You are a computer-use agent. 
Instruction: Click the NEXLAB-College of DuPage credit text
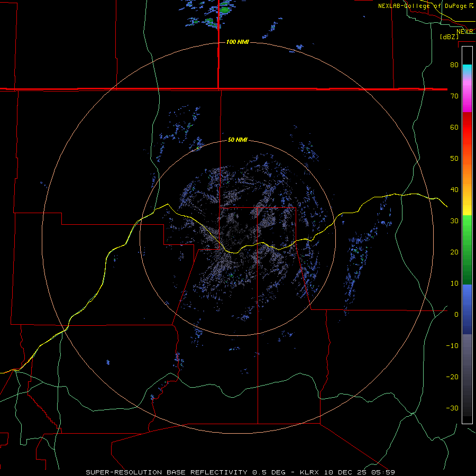[x=422, y=6]
